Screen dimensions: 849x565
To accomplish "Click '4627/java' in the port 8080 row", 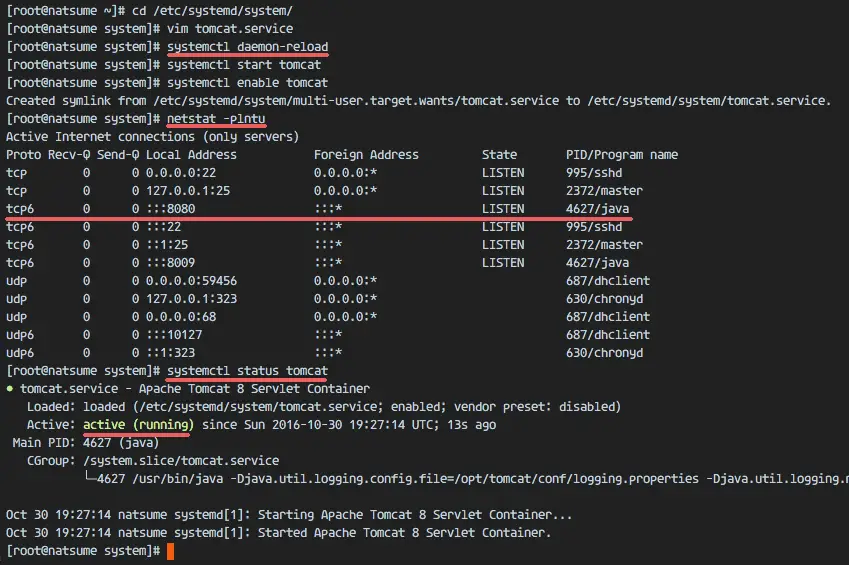I will [x=597, y=209].
